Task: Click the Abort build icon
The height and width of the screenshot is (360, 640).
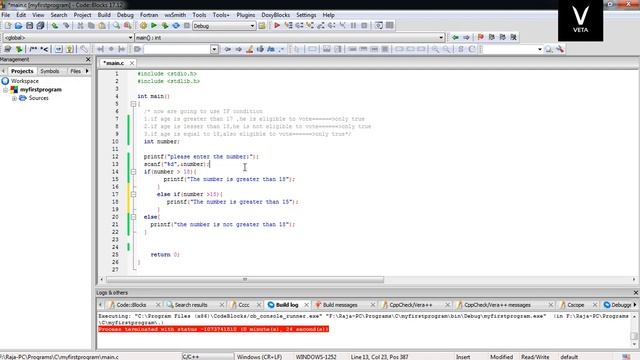Action: pyautogui.click(x=187, y=26)
